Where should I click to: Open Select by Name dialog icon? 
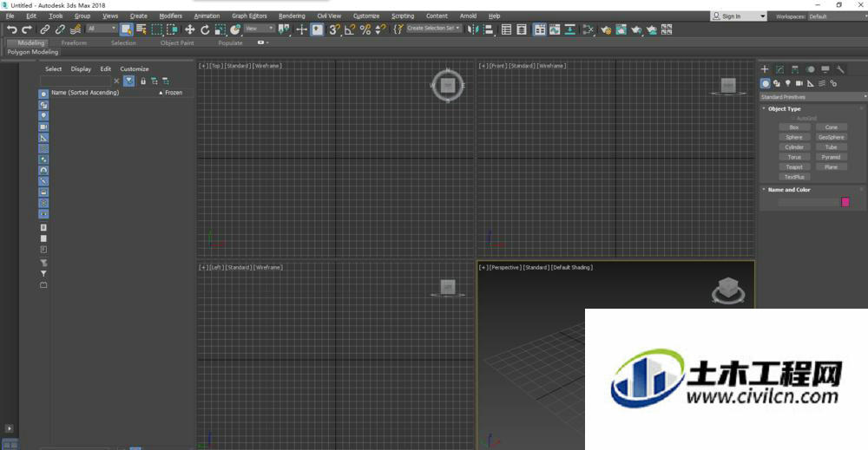tap(141, 29)
